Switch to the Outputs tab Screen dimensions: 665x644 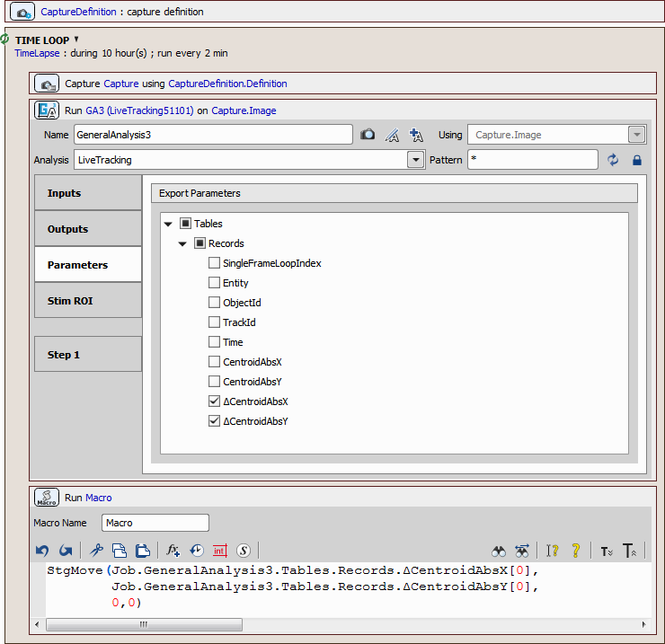88,229
